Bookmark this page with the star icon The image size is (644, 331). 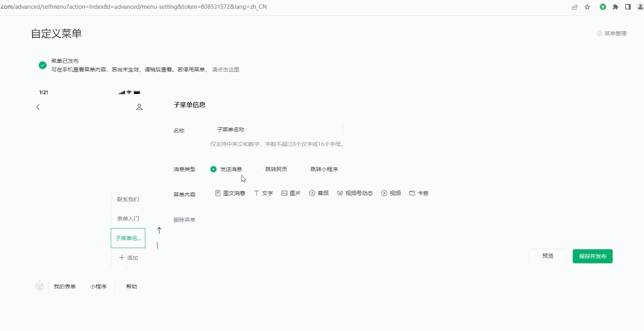[x=587, y=7]
